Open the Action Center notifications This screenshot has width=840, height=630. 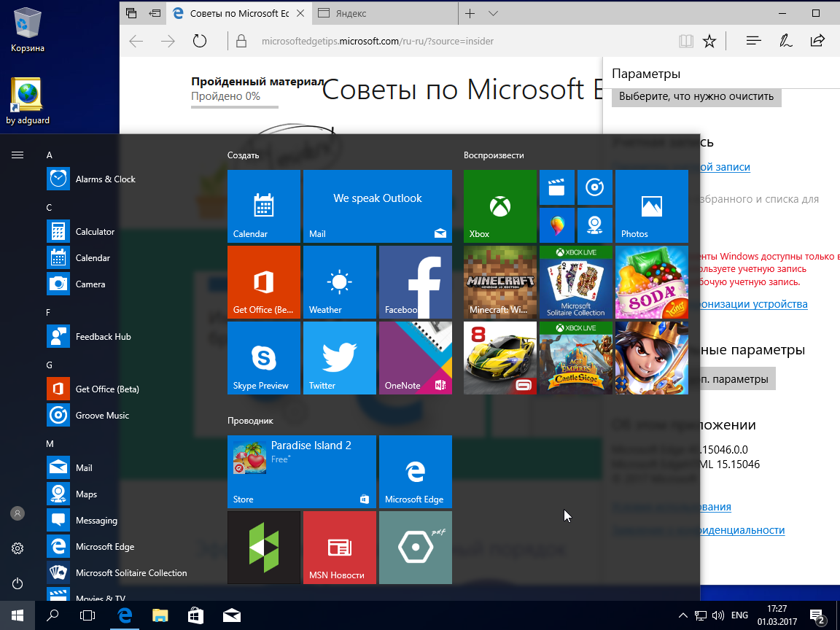[x=817, y=616]
